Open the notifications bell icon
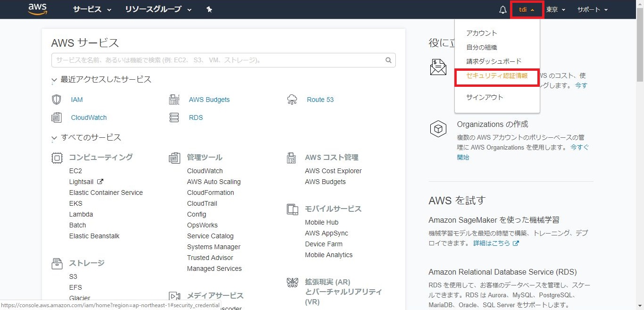This screenshot has width=644, height=310. [503, 10]
